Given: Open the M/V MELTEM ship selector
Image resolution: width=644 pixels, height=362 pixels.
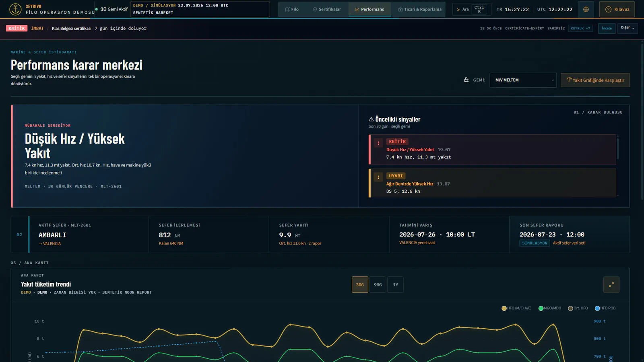Looking at the screenshot, I should click(523, 80).
